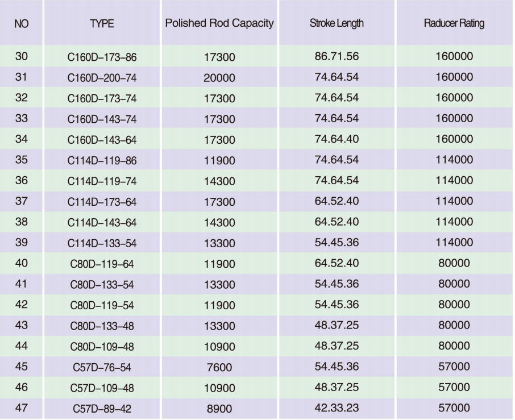Select the 8900 polished rod capacity value
Screen dimensions: 515x420
(219, 409)
